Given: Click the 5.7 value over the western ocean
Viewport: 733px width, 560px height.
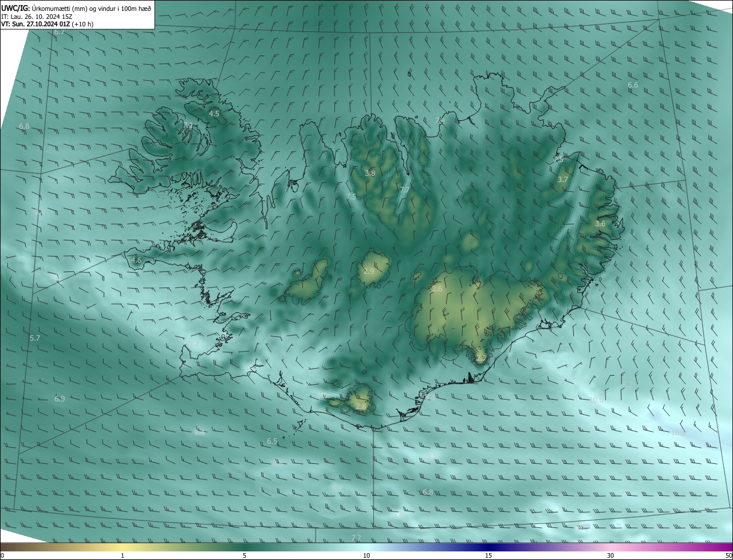Looking at the screenshot, I should pos(35,338).
